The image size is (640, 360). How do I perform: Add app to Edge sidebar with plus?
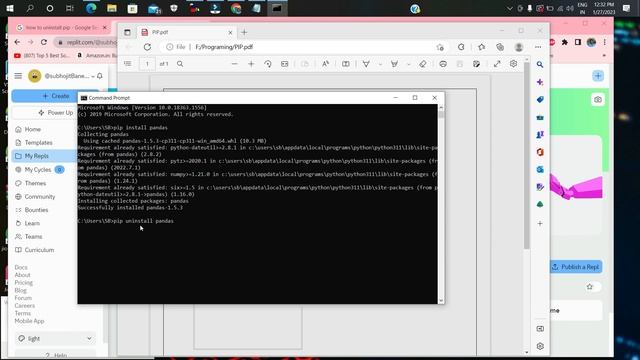[x=540, y=223]
